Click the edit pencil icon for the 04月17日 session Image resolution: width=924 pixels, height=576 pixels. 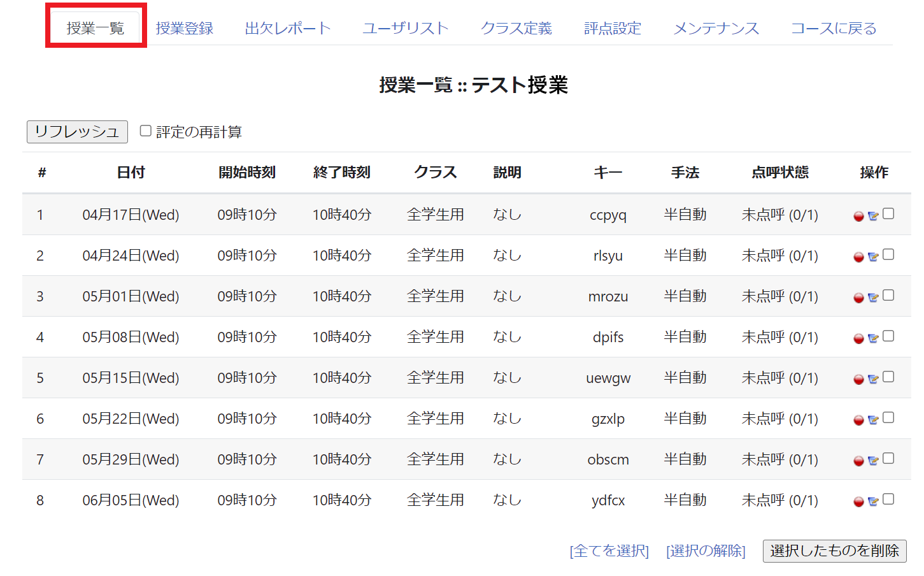click(x=873, y=217)
